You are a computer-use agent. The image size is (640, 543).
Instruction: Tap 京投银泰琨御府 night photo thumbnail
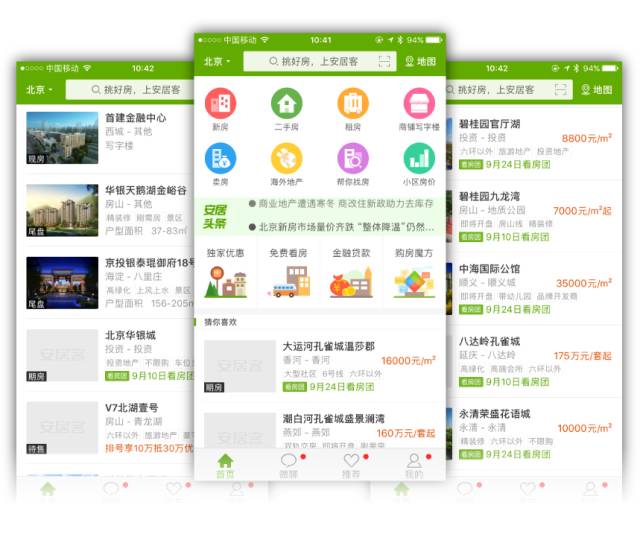pyautogui.click(x=62, y=283)
